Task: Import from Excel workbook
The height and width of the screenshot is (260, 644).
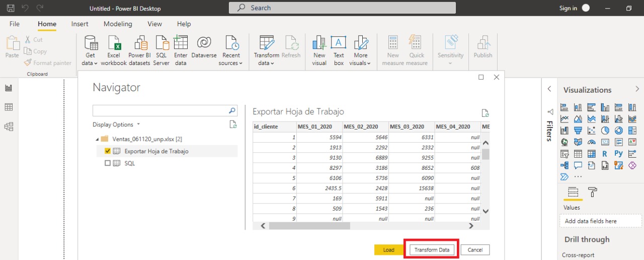Action: (x=114, y=51)
